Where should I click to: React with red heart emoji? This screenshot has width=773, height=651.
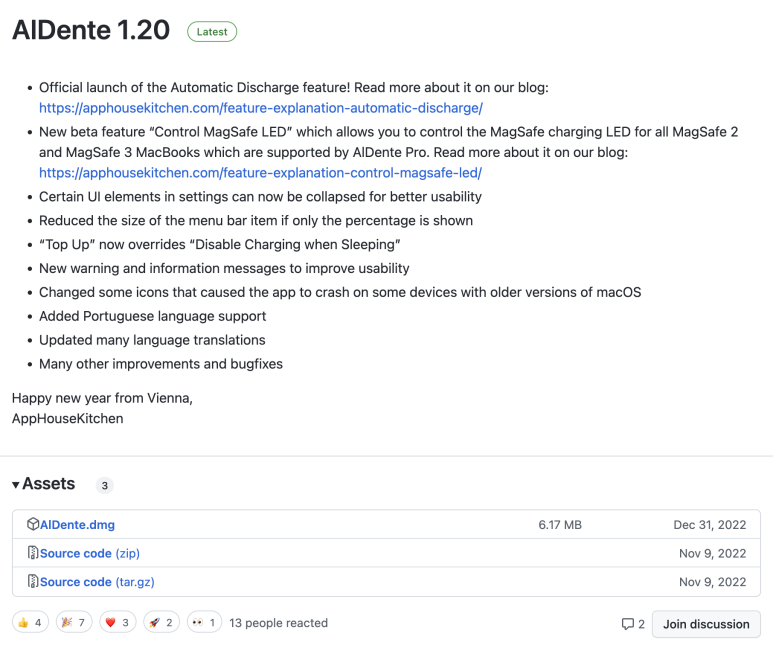(x=117, y=623)
